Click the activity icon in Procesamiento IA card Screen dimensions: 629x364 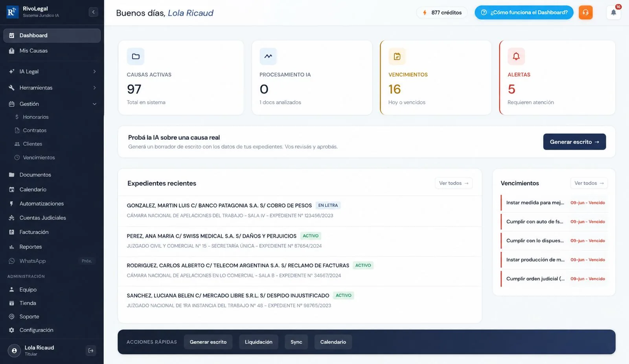pos(268,57)
